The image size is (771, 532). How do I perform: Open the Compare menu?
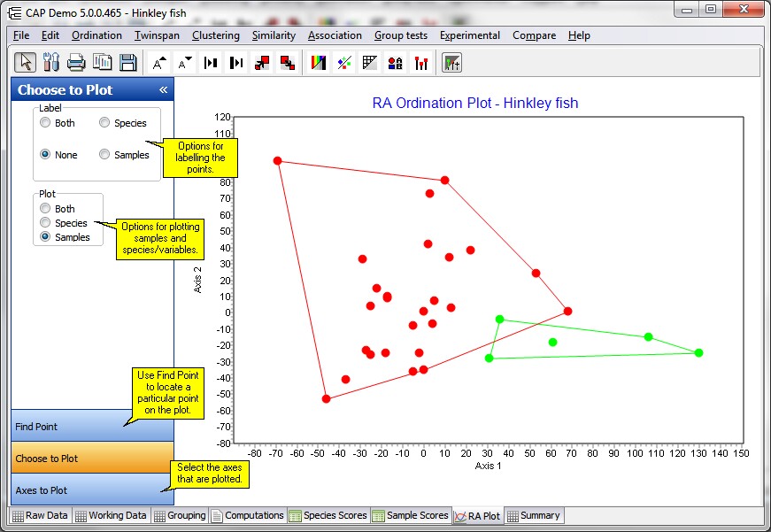(534, 35)
